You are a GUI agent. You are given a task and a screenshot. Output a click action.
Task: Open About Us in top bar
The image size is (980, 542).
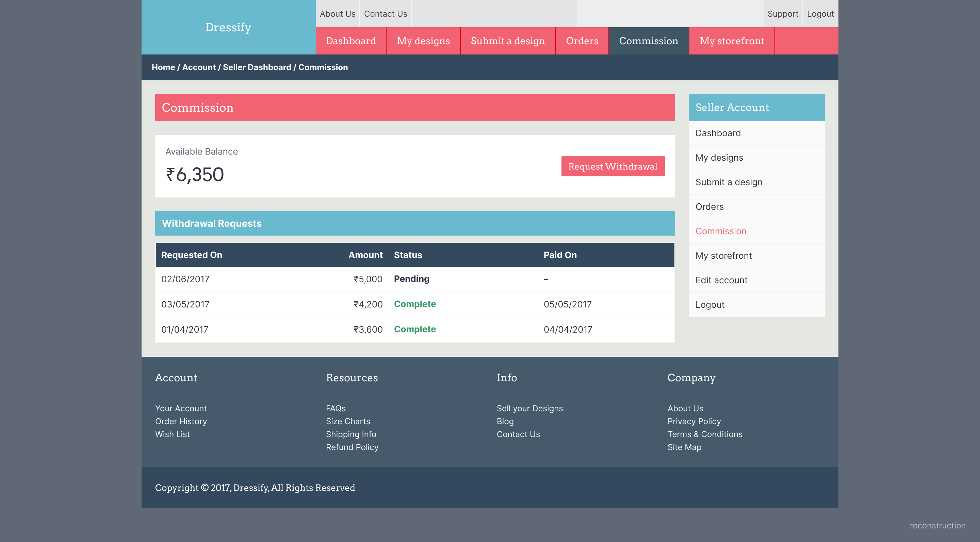[x=338, y=14]
